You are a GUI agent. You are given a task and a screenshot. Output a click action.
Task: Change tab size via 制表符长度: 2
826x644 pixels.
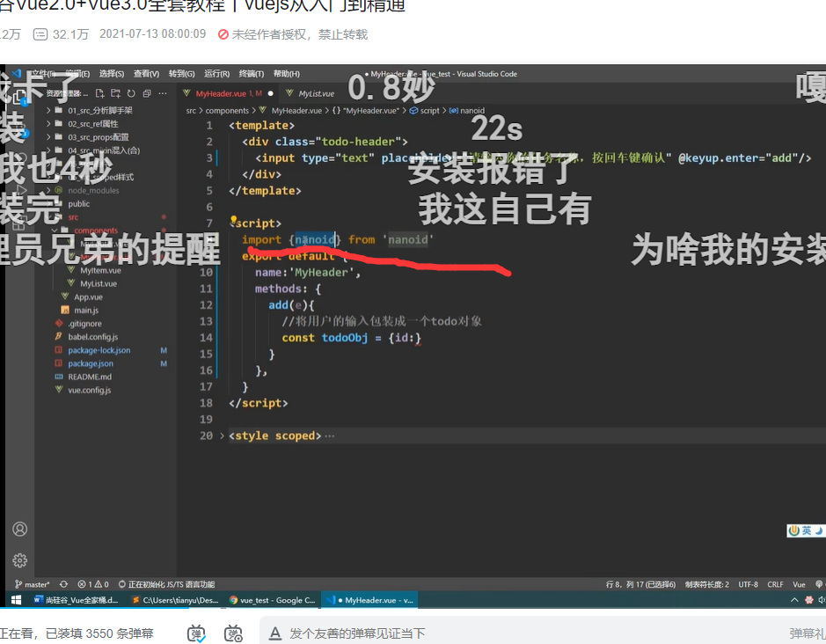707,584
